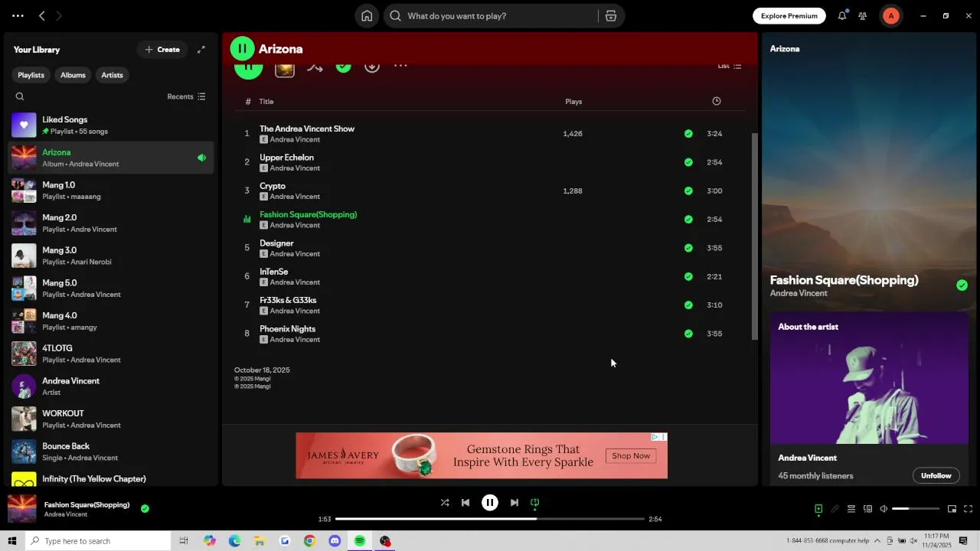
Task: Click the album art thumbnail in player bar
Action: coord(21,509)
